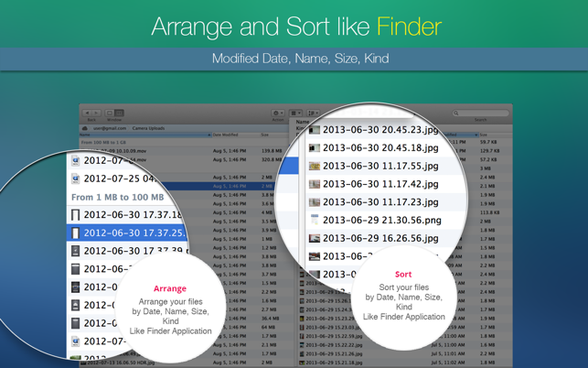Choose Name from the open arrange menu

pos(303,122)
